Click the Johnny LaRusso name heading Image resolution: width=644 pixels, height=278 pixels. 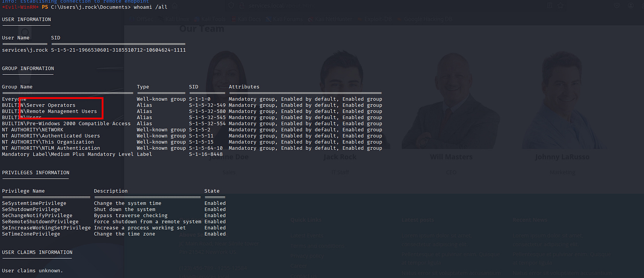(x=562, y=157)
